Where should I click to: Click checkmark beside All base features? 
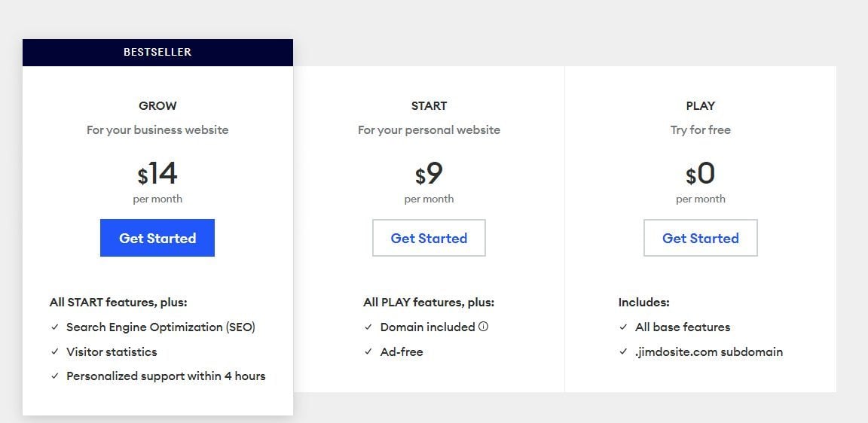click(x=623, y=327)
